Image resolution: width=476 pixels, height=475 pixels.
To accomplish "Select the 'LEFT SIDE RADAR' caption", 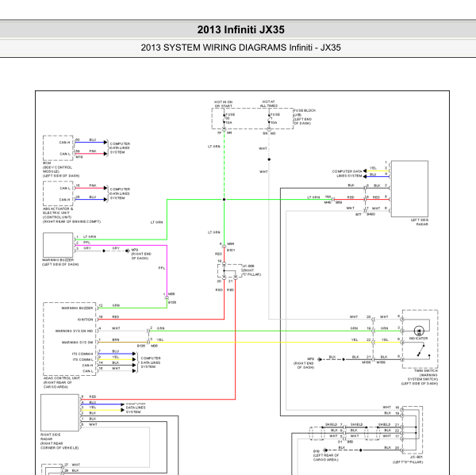I will (x=420, y=222).
